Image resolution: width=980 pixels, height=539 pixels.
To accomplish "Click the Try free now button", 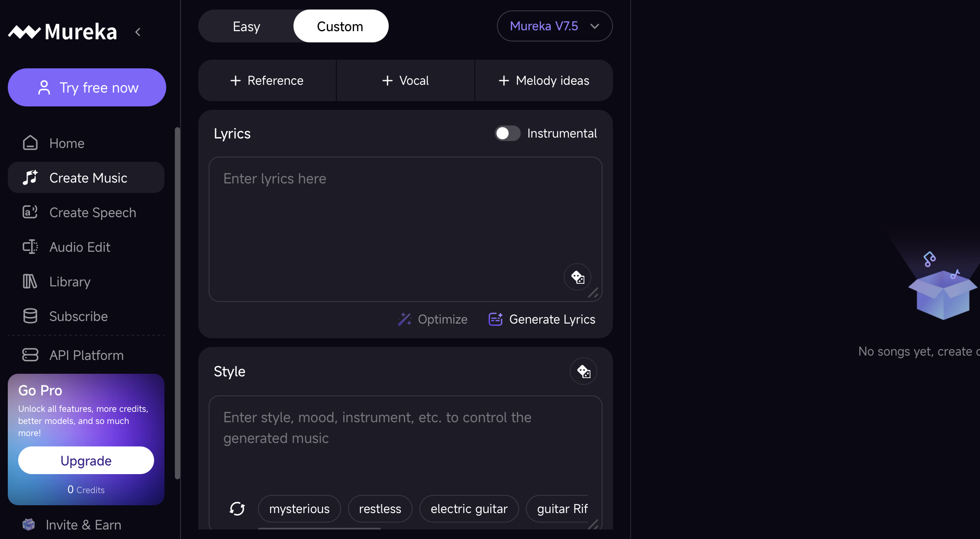I will (x=87, y=87).
